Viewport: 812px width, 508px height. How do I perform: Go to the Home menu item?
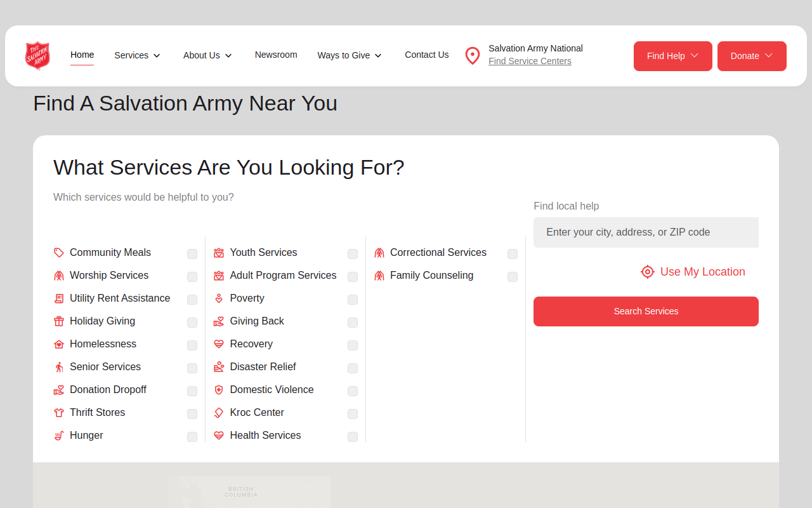click(x=82, y=55)
